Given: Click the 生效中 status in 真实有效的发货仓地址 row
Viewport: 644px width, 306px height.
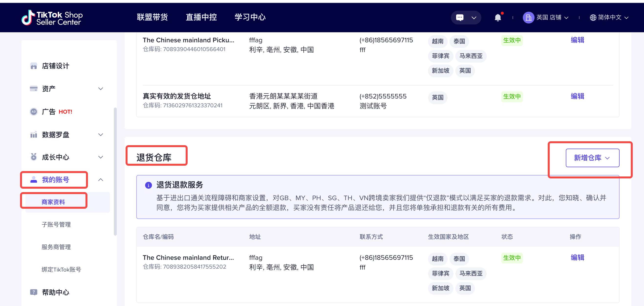Looking at the screenshot, I should click(x=512, y=97).
